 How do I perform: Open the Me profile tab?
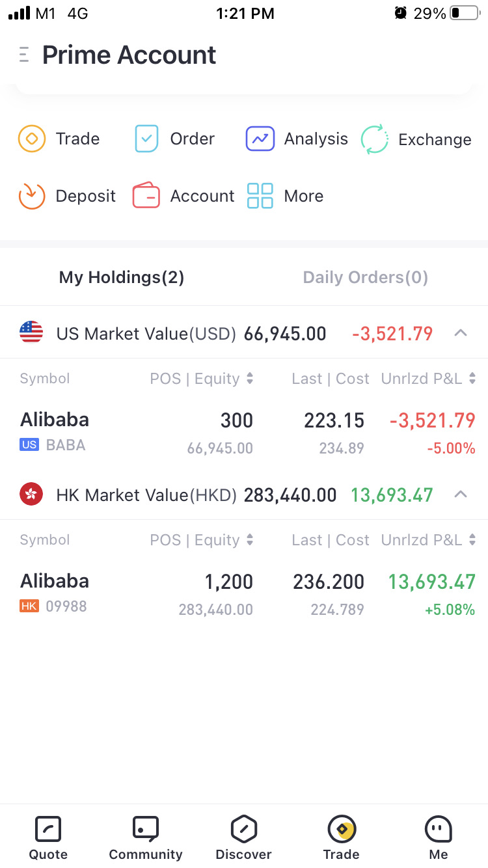coord(439,837)
